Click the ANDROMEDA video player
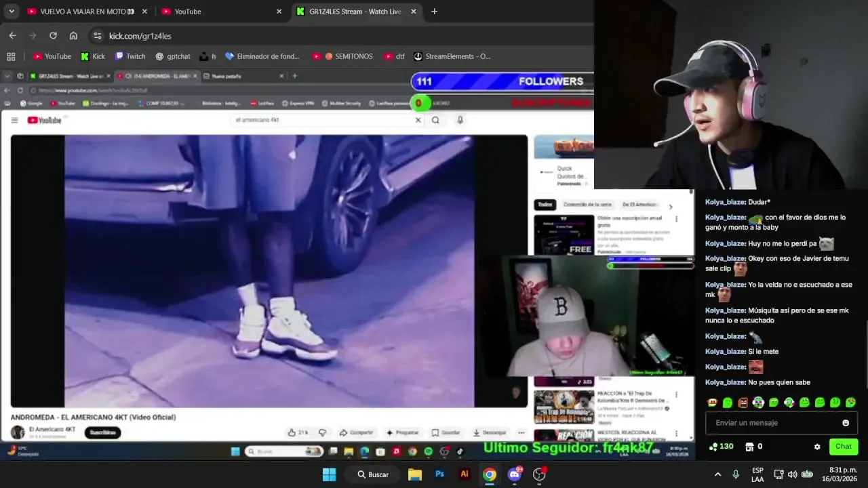Screen dimensions: 868x488 (269, 271)
